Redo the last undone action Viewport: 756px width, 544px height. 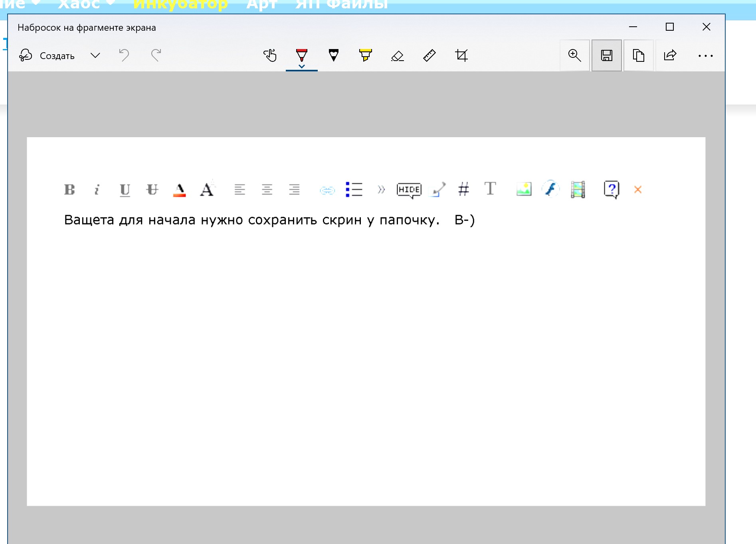click(x=156, y=55)
